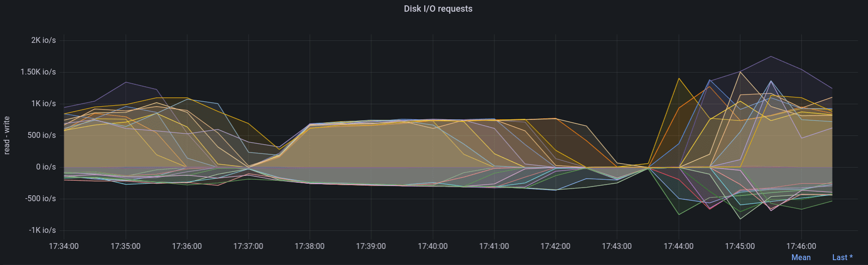
Task: Select the 17:46:00 tick on the time axis
Action: [801, 246]
